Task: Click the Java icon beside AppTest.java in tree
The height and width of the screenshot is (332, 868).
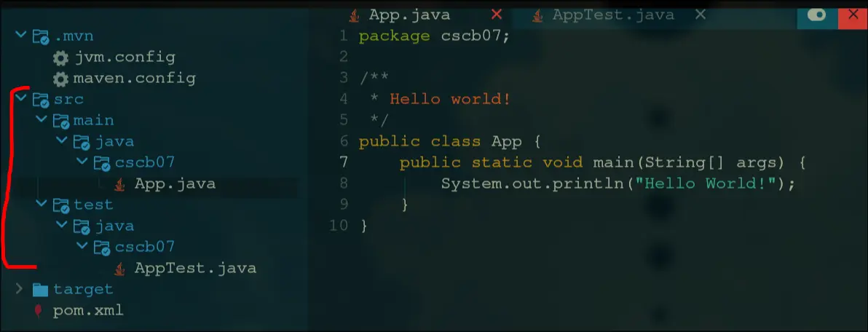Action: 120,269
